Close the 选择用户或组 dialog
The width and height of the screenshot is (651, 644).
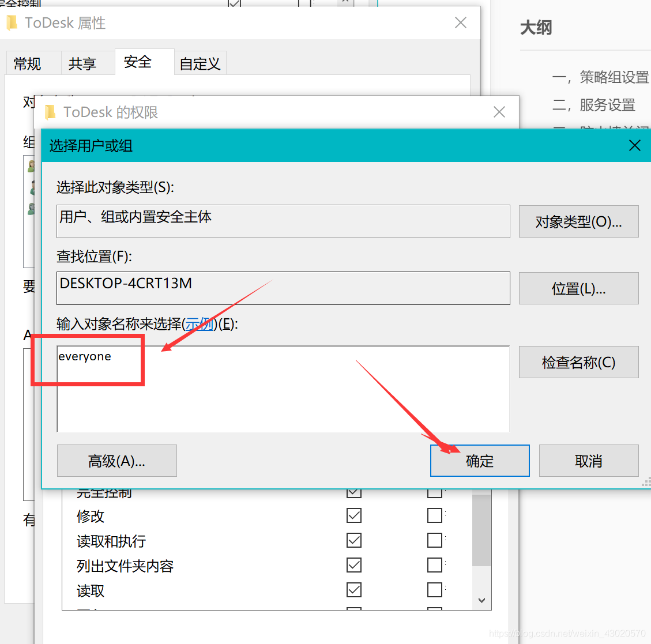634,145
